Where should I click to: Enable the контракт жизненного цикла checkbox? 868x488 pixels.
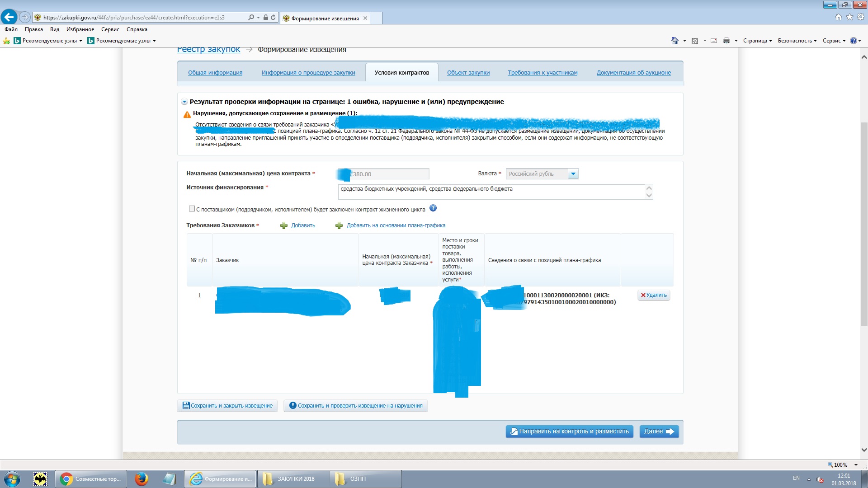192,209
